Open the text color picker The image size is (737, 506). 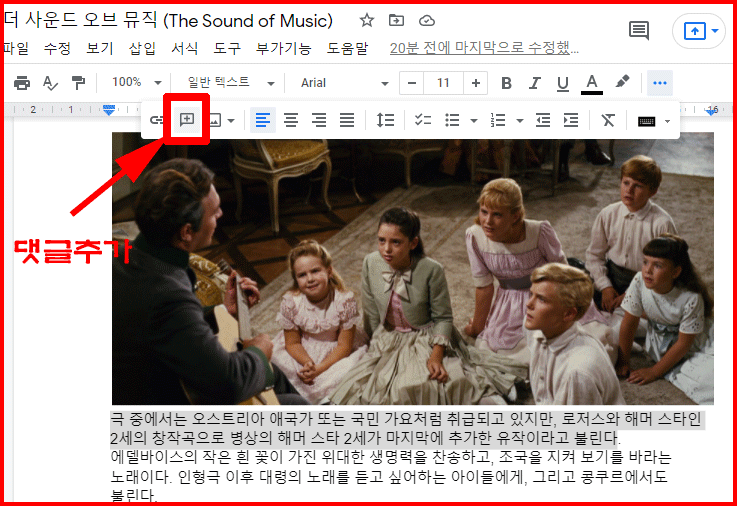pyautogui.click(x=592, y=84)
